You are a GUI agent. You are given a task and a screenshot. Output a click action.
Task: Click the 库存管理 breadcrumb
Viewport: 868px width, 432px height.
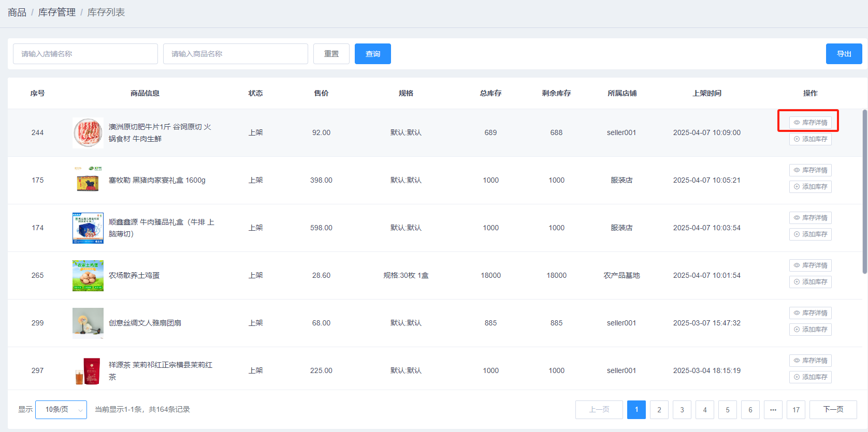(57, 12)
